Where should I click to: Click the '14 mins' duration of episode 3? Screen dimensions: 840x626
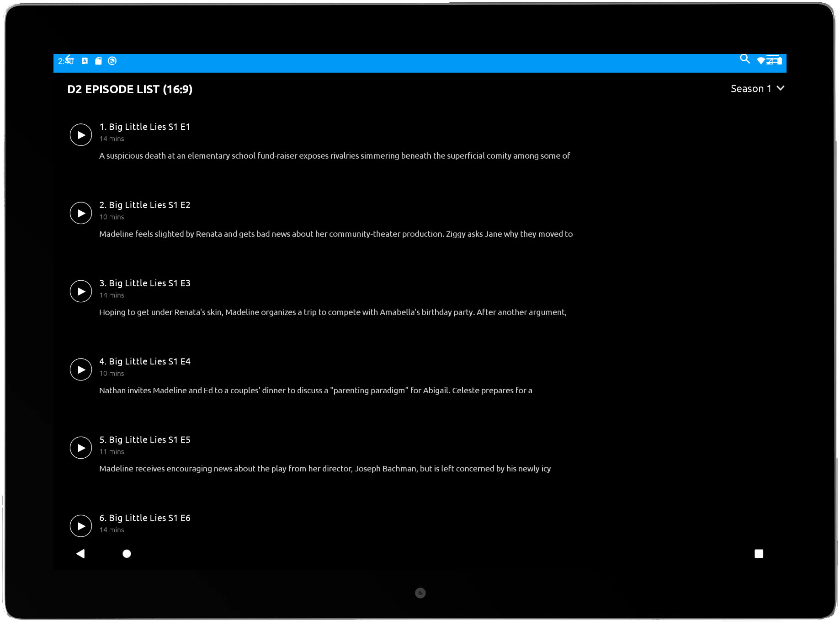click(x=112, y=295)
